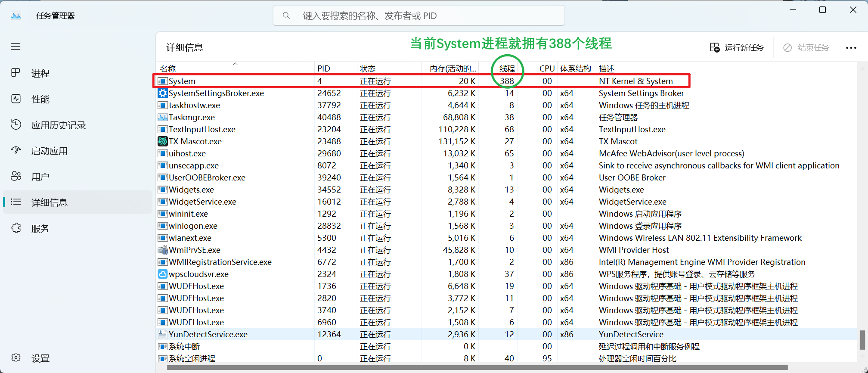Click the 结束任务 button label

(x=813, y=47)
